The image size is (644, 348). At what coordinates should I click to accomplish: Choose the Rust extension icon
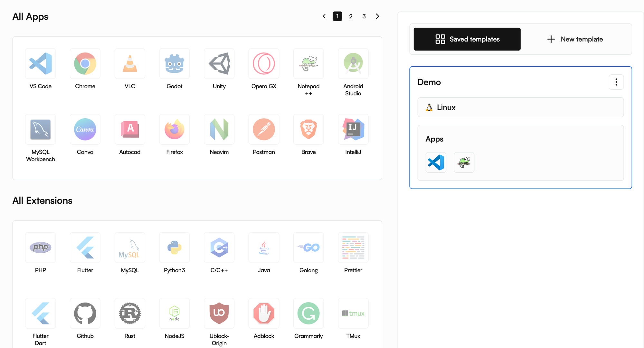point(130,313)
